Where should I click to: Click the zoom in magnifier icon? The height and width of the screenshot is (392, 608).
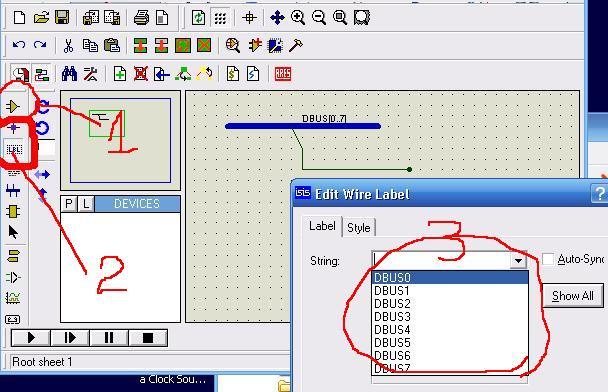[x=297, y=17]
